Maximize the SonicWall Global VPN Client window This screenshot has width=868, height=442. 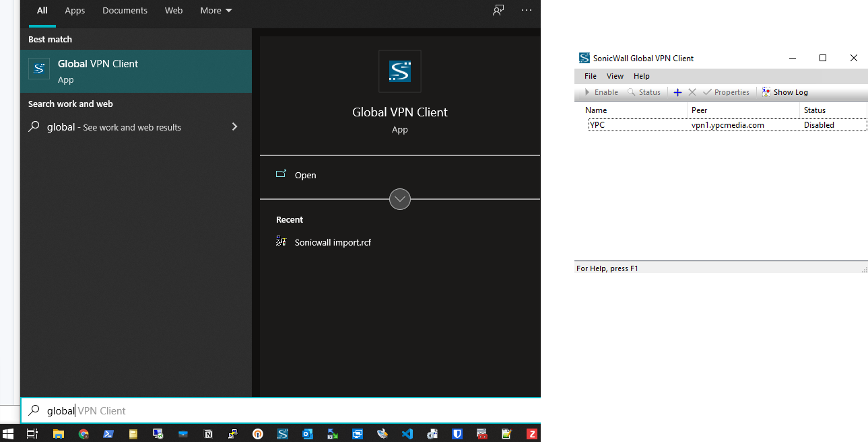822,58
